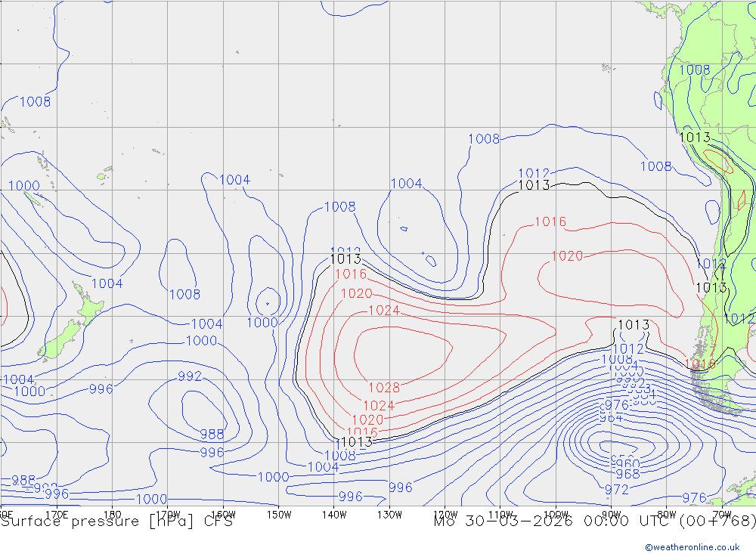Click the red 1028 isobar label
Viewport: 756px width, 554px height.
coord(384,388)
